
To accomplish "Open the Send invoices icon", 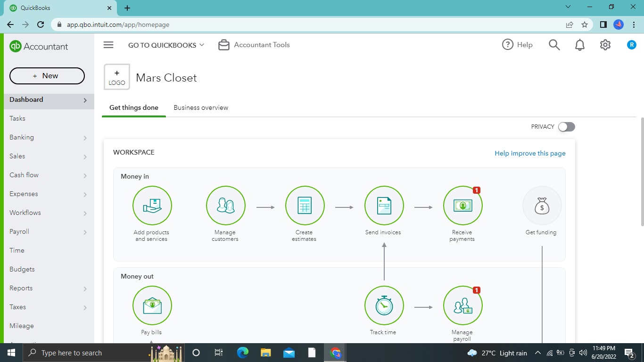I will click(x=384, y=206).
